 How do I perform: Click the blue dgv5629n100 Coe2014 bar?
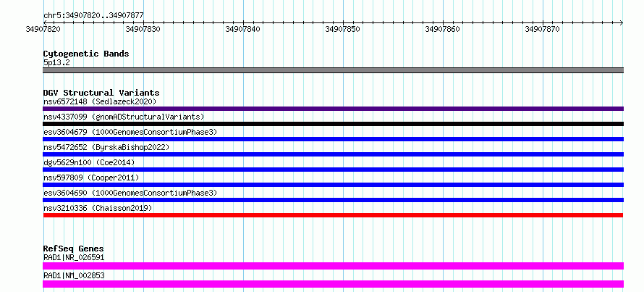pyautogui.click(x=333, y=170)
